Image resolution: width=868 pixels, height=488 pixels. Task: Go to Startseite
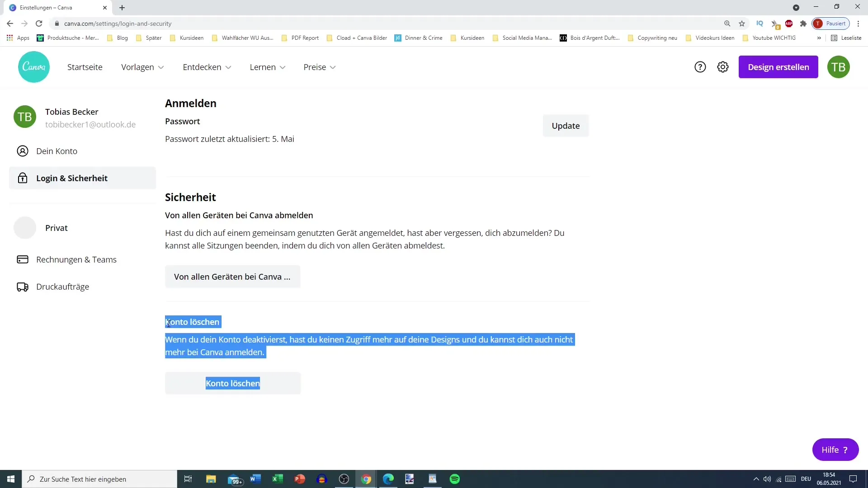(x=85, y=67)
